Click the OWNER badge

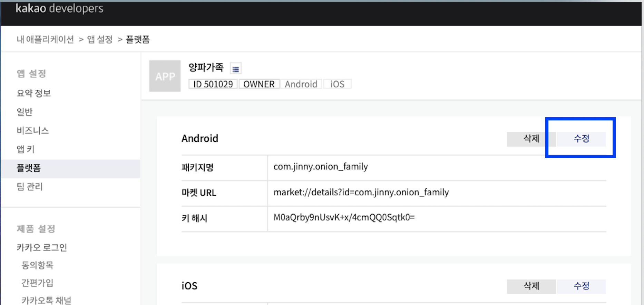click(259, 84)
